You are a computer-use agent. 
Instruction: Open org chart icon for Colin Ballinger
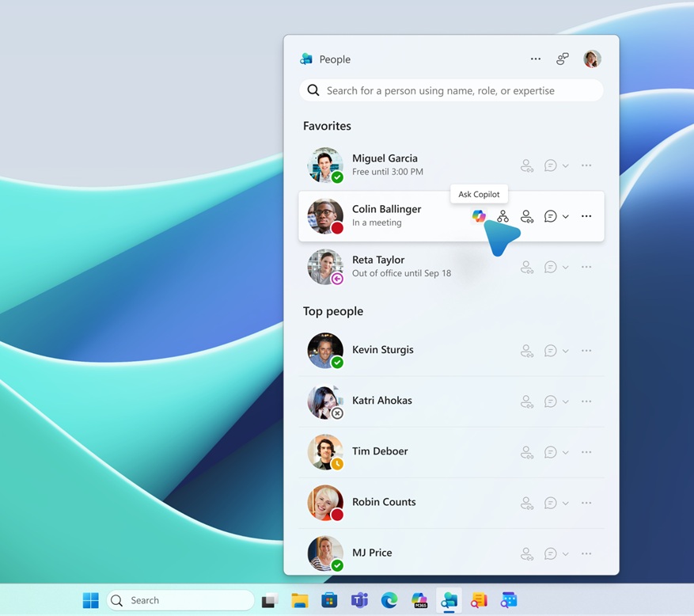(502, 216)
